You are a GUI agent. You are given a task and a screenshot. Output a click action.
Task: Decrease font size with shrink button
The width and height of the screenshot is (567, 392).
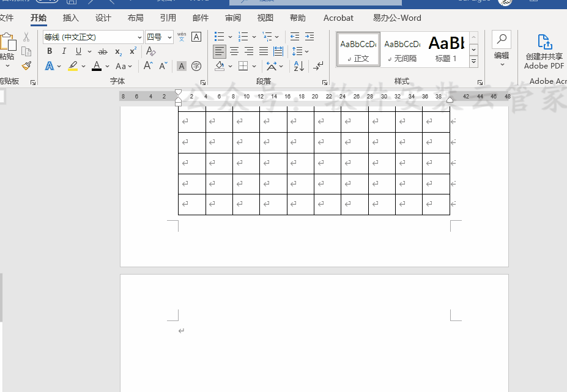(163, 66)
